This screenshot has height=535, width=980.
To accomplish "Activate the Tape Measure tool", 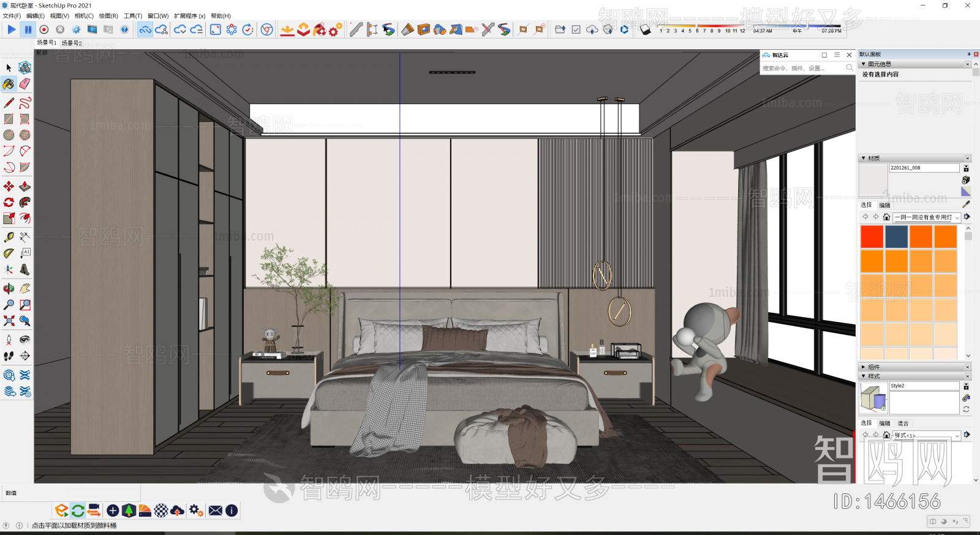I will (x=9, y=237).
